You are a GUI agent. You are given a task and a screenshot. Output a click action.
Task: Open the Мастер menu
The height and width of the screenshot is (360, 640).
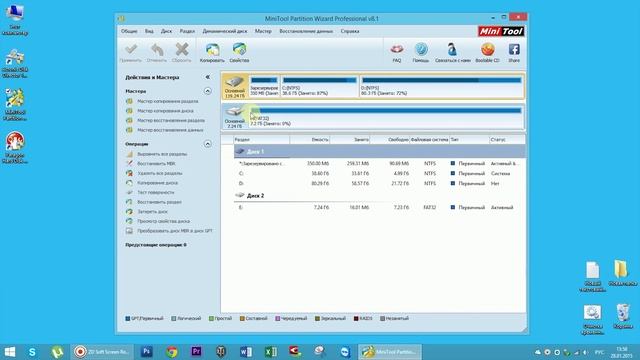click(x=263, y=31)
